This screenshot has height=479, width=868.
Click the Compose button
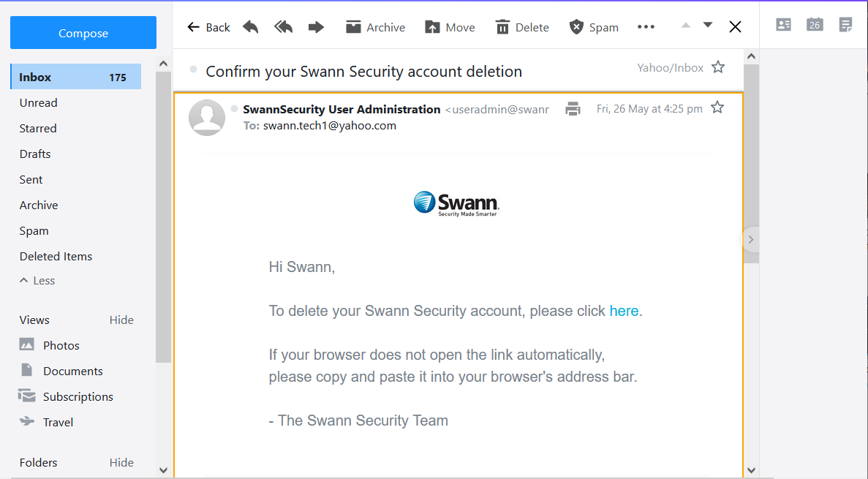point(83,33)
